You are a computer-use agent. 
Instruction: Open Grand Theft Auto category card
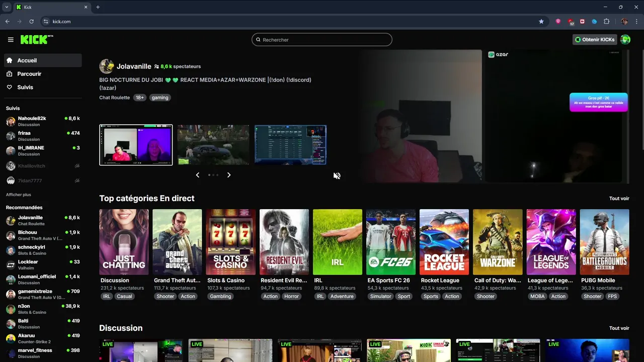tap(177, 242)
